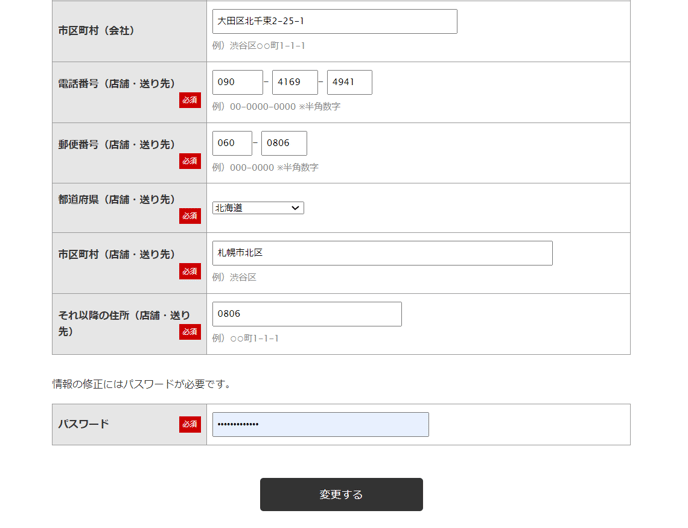Screen dimensions: 688x528
Task: Click the 電話番号（店舗・送り先） label
Action: [x=116, y=84]
